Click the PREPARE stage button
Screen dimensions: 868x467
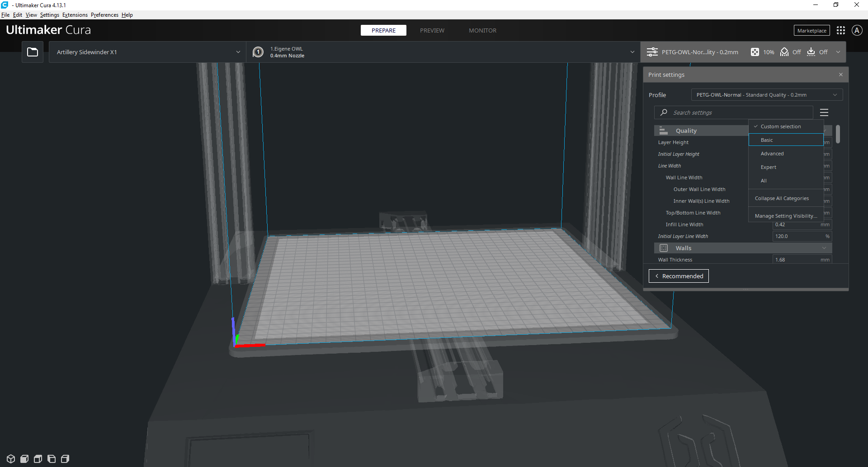[383, 30]
